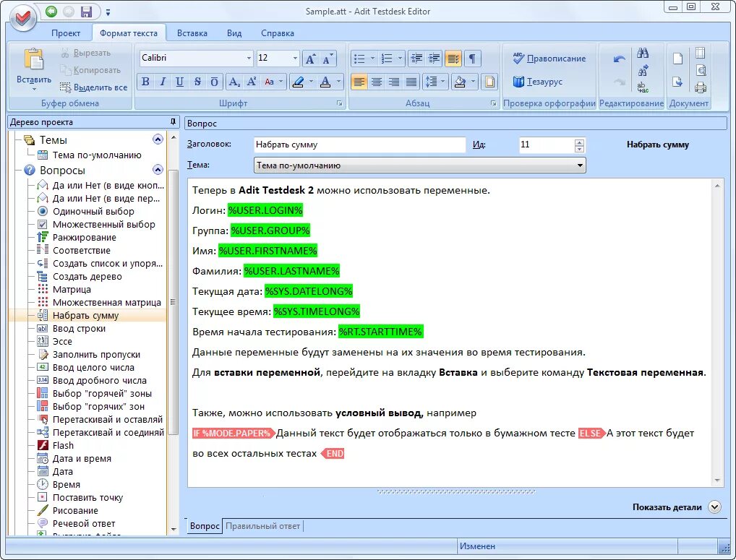Toggle underline formatting

click(x=179, y=82)
